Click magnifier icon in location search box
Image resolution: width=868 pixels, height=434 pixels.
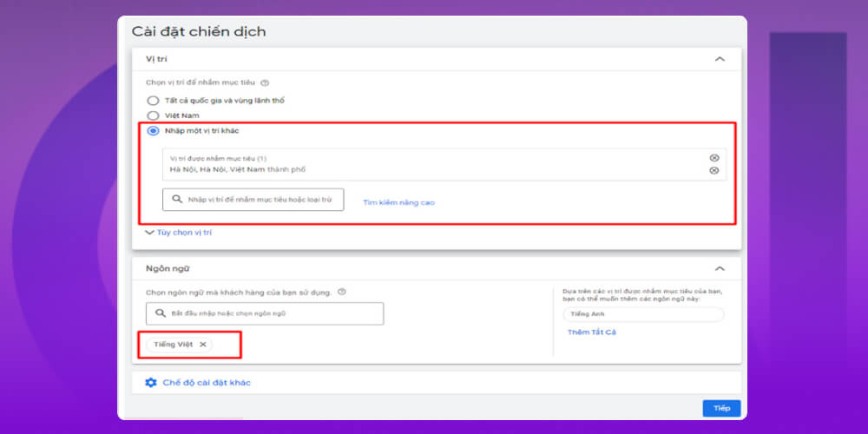click(176, 200)
